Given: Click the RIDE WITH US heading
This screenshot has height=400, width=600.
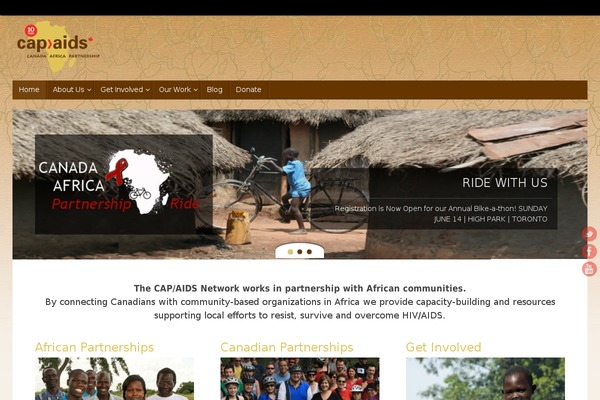Looking at the screenshot, I should (x=505, y=183).
